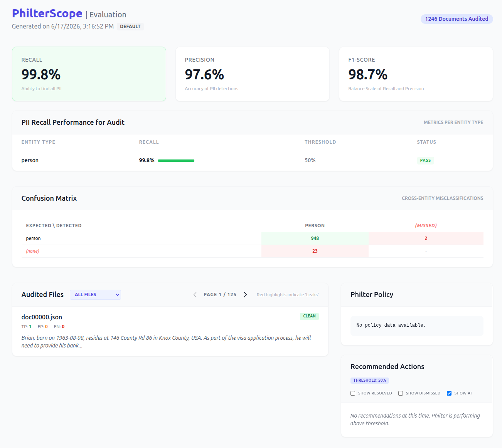Click the person entity type row label
The height and width of the screenshot is (448, 502).
[30, 160]
